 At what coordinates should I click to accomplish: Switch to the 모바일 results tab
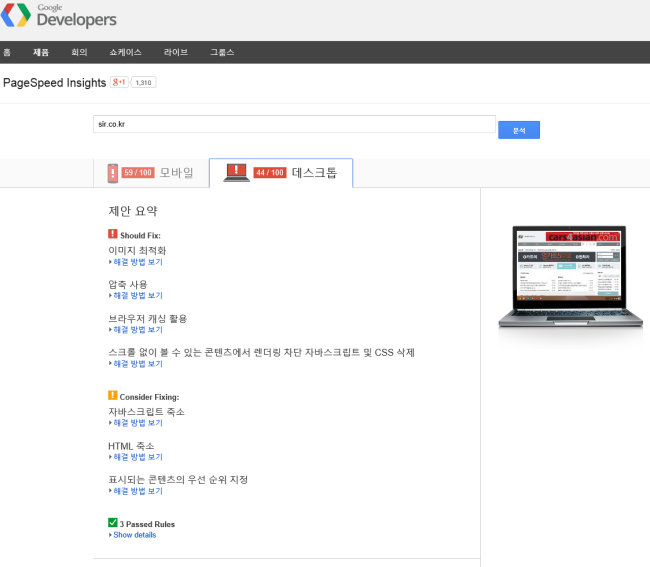coord(150,173)
